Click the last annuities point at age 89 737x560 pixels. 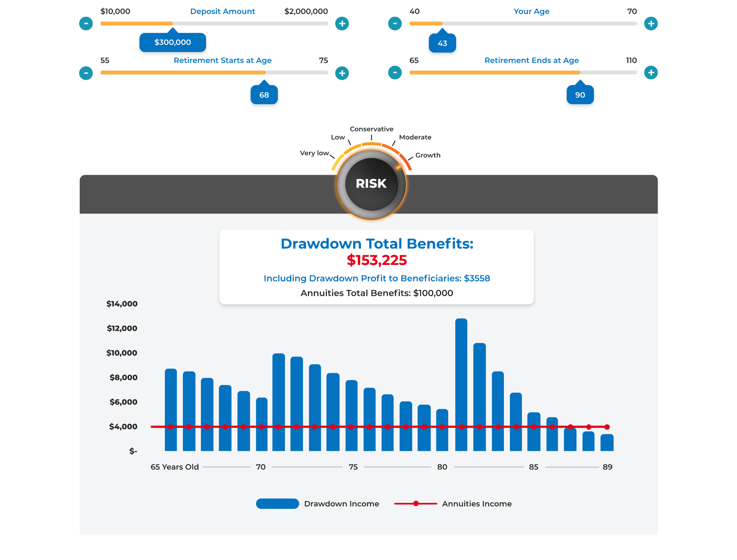tap(607, 427)
